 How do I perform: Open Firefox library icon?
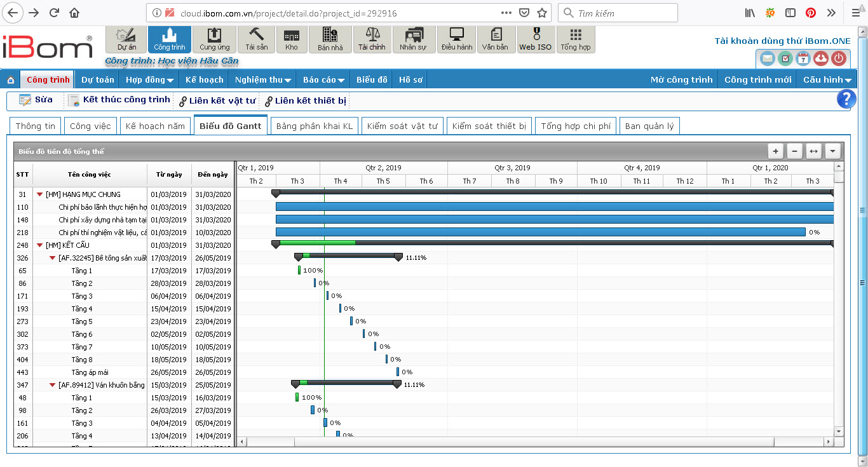tap(750, 13)
